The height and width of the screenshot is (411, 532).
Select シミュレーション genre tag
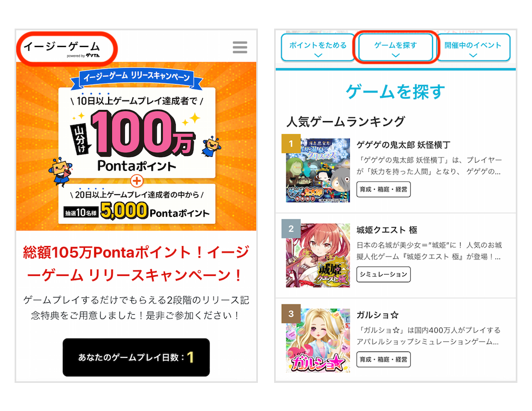pos(383,274)
